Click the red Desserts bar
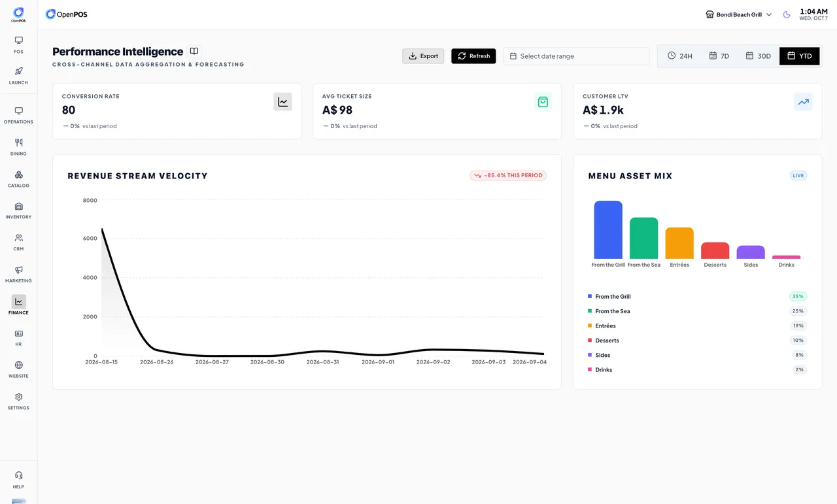The image size is (837, 504). [715, 250]
